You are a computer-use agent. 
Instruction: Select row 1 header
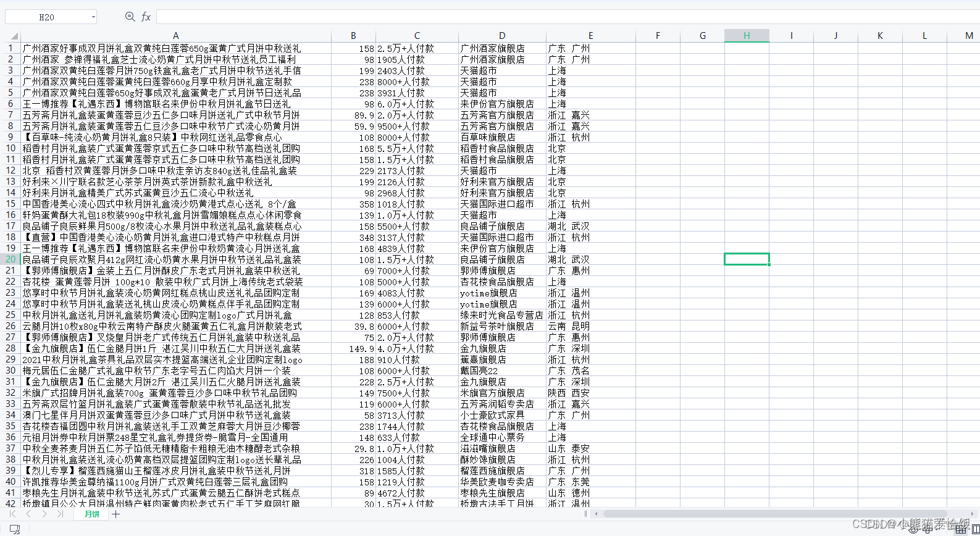click(10, 48)
